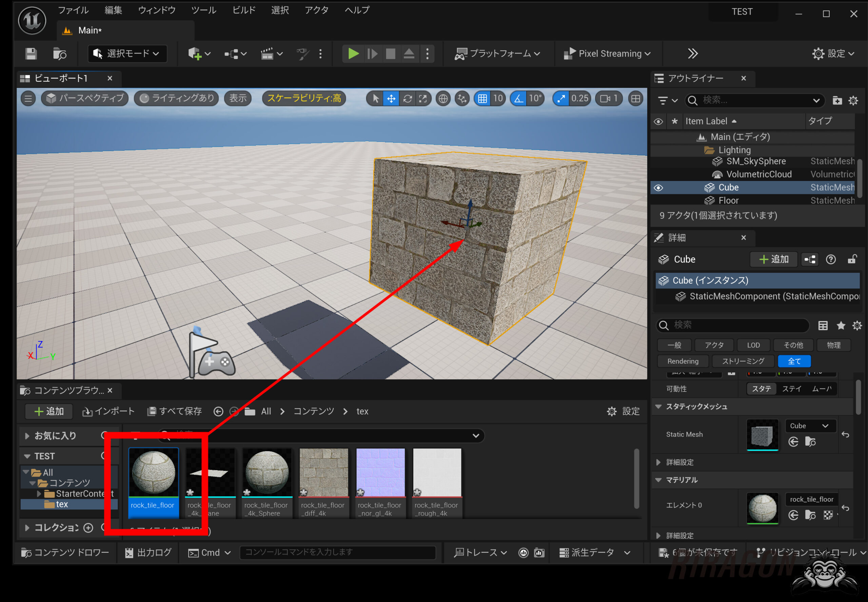Click the すべて保存 button
Screen dimensions: 868x602
click(175, 411)
